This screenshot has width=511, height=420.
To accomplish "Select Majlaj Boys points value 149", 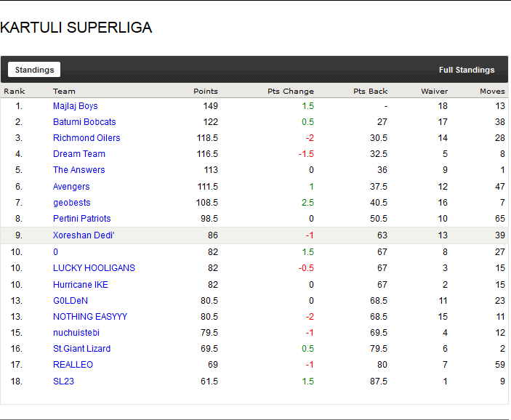I will [211, 106].
